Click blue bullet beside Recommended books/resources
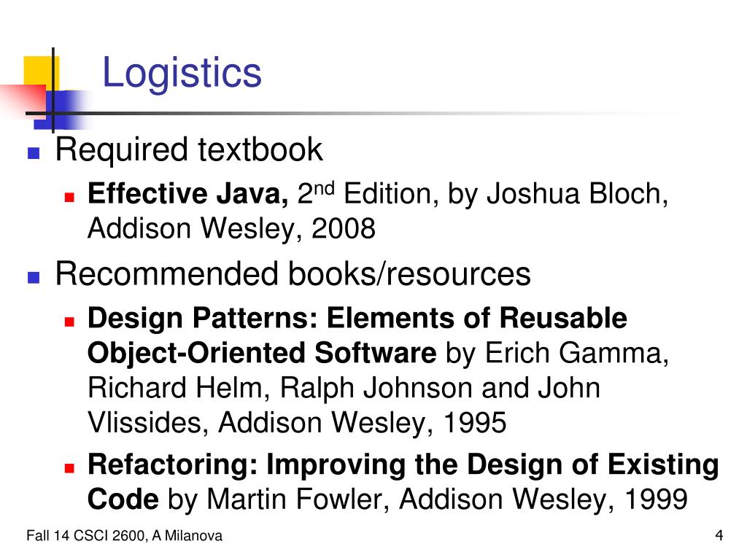Viewport: 747px width, 560px height. click(x=34, y=277)
